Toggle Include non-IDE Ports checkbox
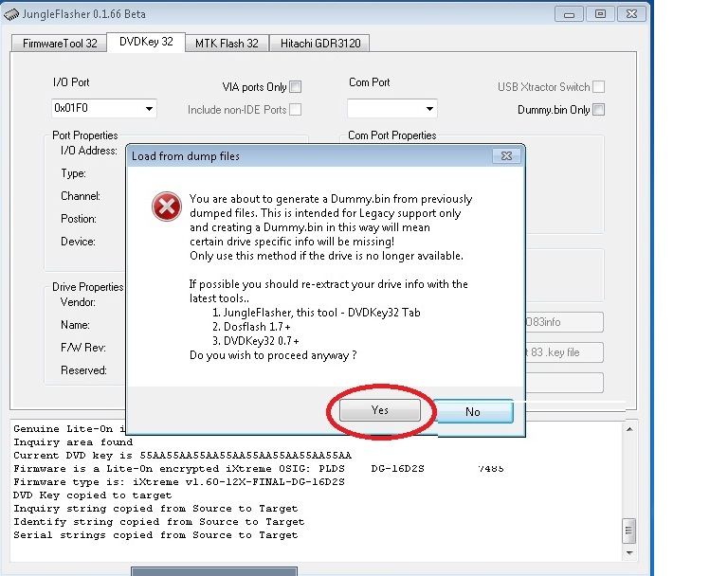728x576 pixels. click(x=296, y=110)
